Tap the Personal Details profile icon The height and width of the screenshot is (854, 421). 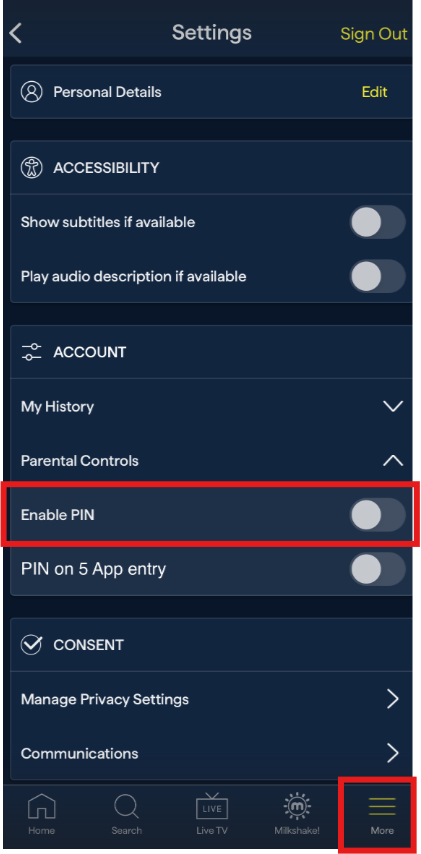(x=32, y=92)
